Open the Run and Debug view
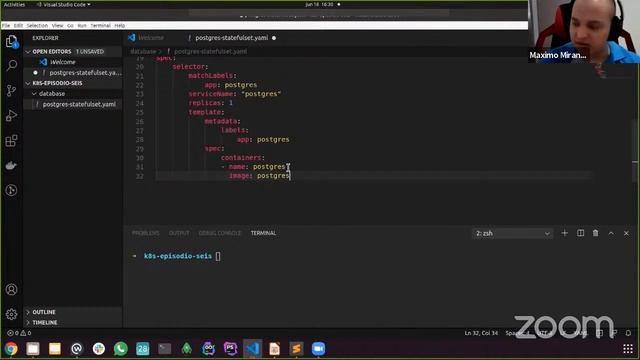This screenshot has height=360, width=640. click(11, 116)
